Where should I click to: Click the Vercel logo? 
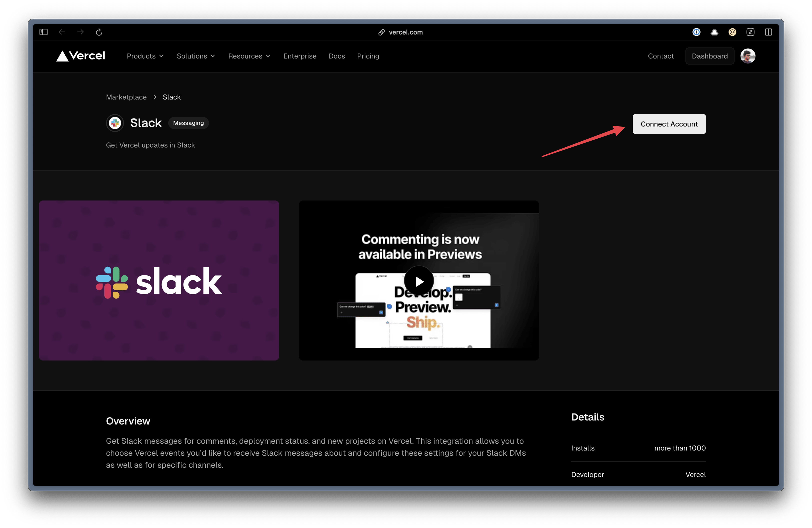pos(80,56)
